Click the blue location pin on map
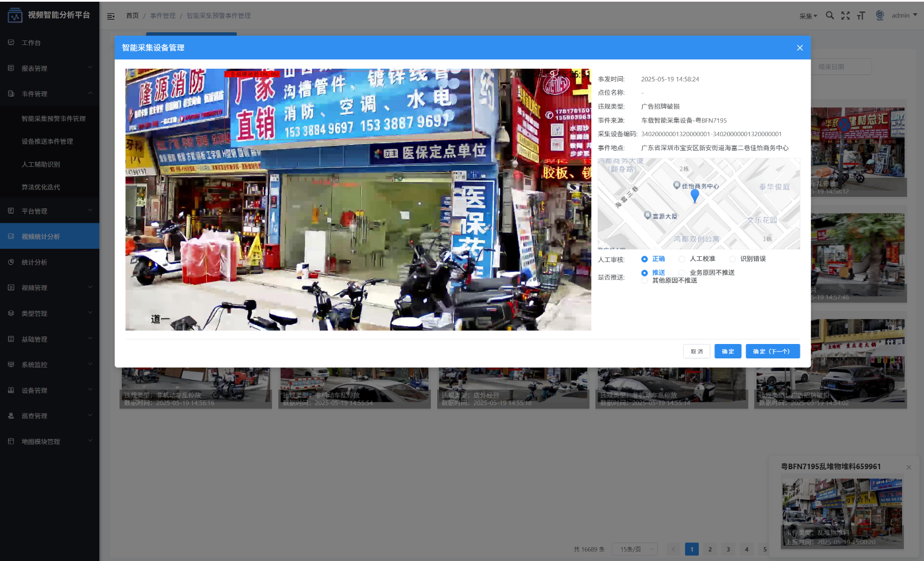The width and height of the screenshot is (924, 561). [x=695, y=195]
